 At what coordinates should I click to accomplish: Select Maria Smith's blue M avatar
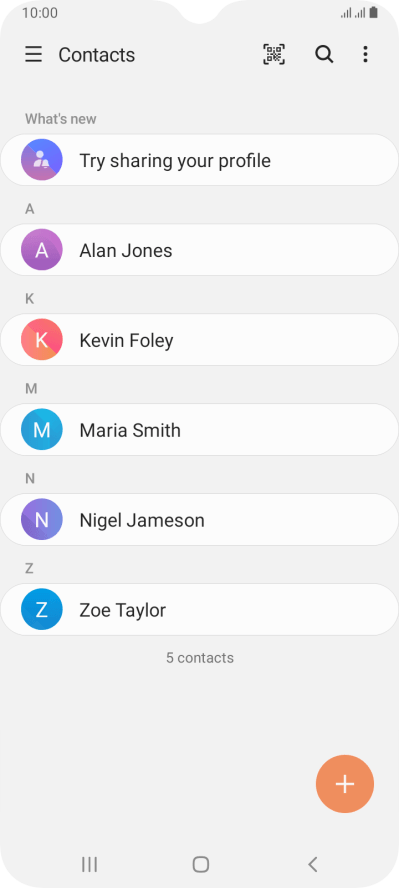pos(41,430)
